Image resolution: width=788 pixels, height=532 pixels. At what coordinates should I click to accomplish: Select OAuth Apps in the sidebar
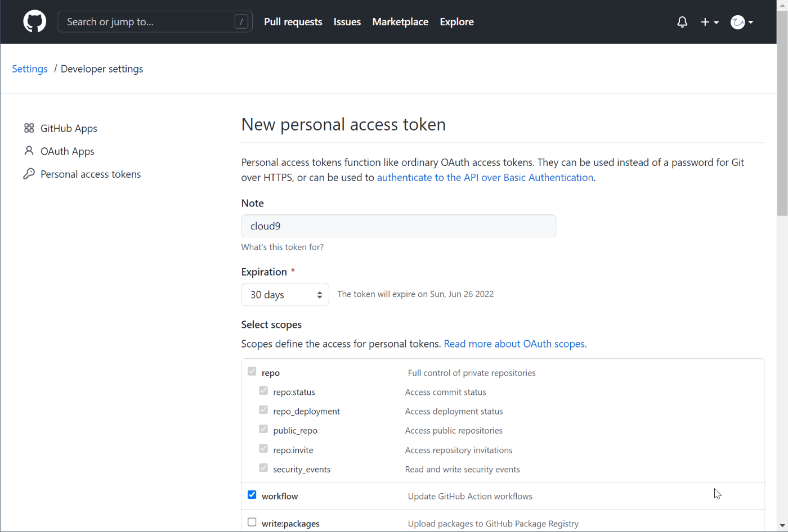click(68, 151)
